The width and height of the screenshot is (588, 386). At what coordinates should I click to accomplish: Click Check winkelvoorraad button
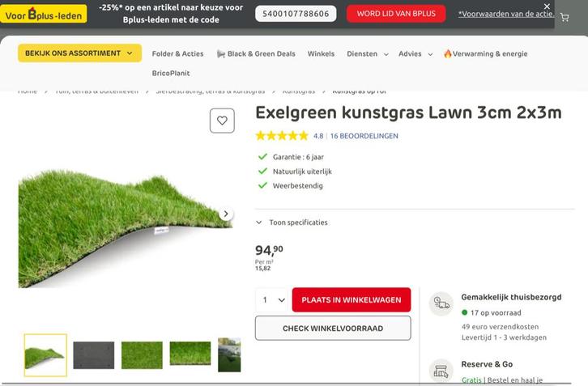pyautogui.click(x=332, y=329)
